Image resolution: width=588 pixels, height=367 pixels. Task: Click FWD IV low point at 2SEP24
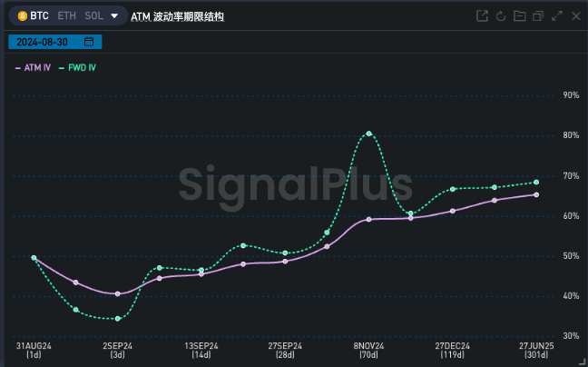click(x=118, y=318)
